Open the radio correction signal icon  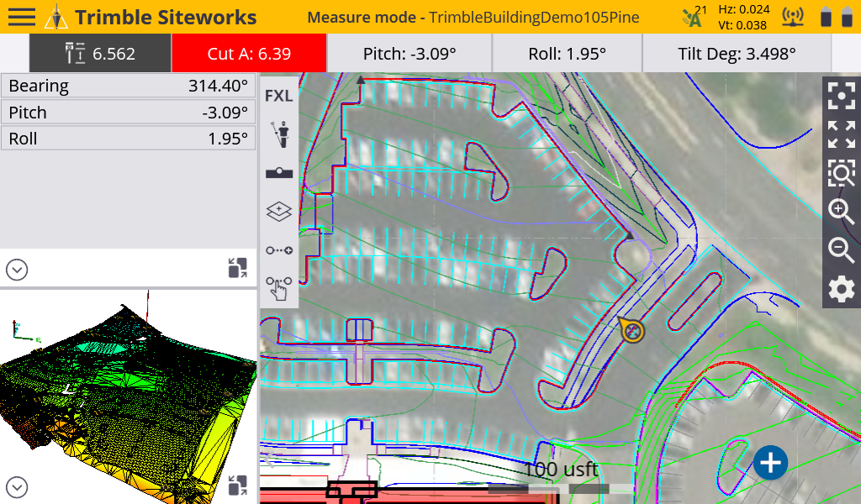pos(793,17)
